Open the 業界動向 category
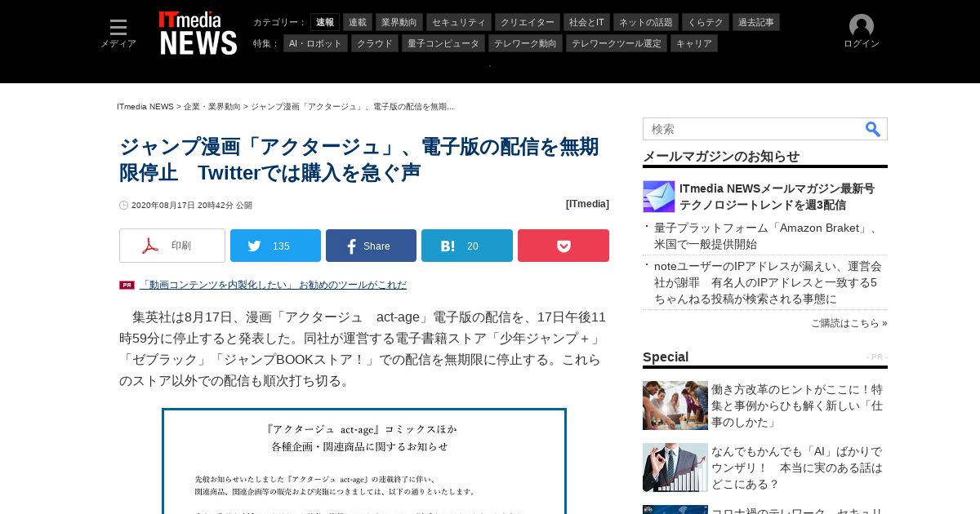980x514 pixels. click(x=399, y=22)
